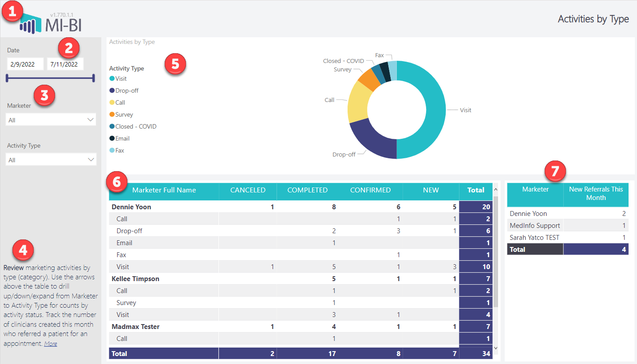Select the Survey legend marker
Image resolution: width=637 pixels, height=364 pixels.
(111, 114)
